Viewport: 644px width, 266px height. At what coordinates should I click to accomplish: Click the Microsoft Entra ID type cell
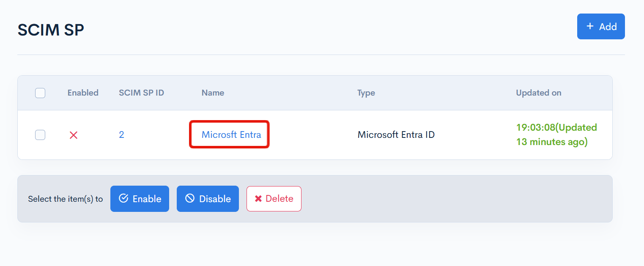tap(396, 135)
